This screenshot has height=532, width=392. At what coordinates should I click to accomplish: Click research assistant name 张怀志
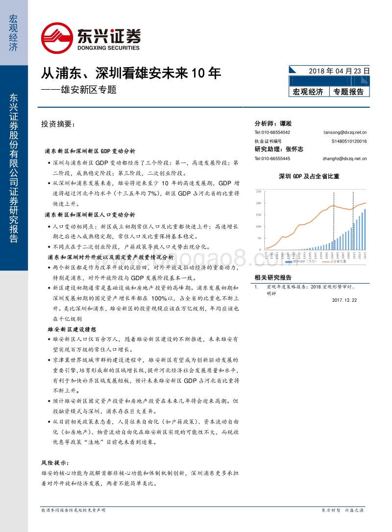(294, 149)
